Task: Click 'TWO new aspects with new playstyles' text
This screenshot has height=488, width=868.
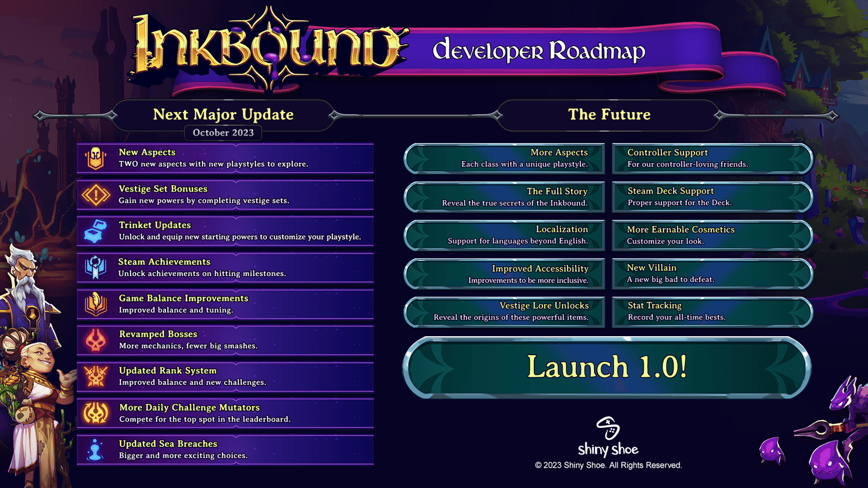Action: (213, 164)
